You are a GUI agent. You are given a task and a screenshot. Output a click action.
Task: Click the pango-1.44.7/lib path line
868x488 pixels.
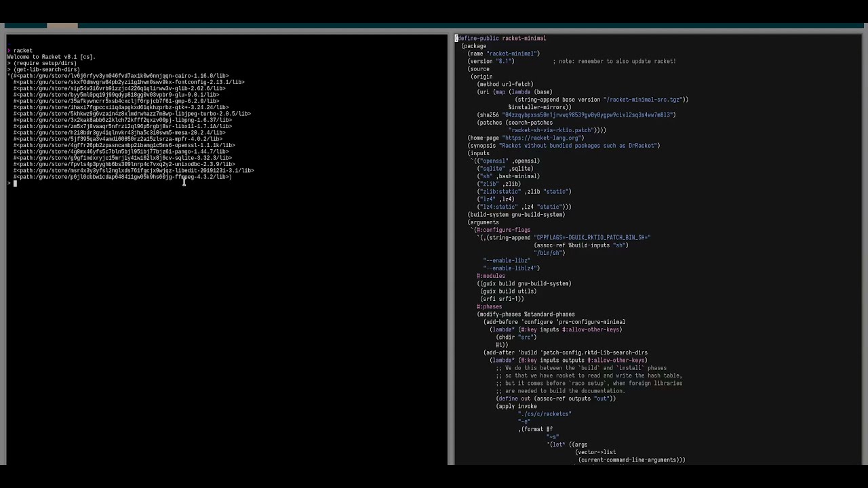(121, 152)
